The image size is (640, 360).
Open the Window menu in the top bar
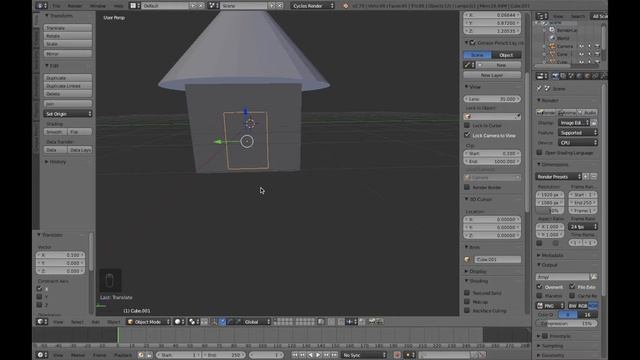(98, 6)
